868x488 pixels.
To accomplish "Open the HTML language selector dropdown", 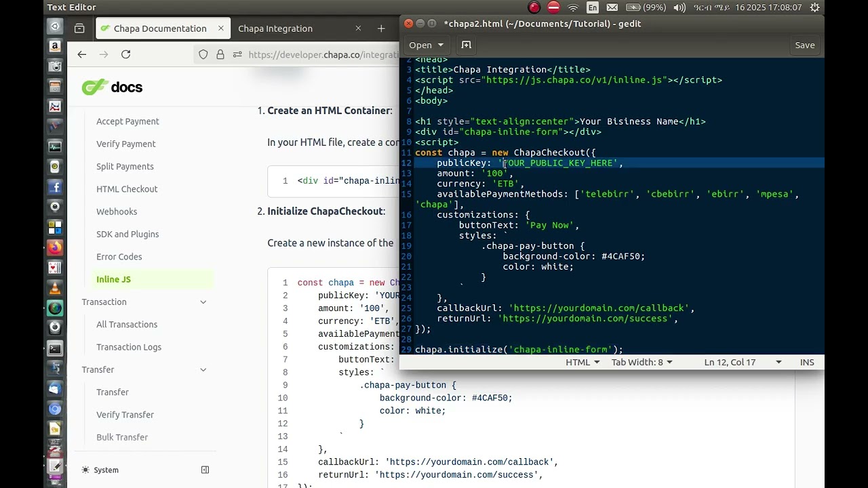I will click(583, 362).
